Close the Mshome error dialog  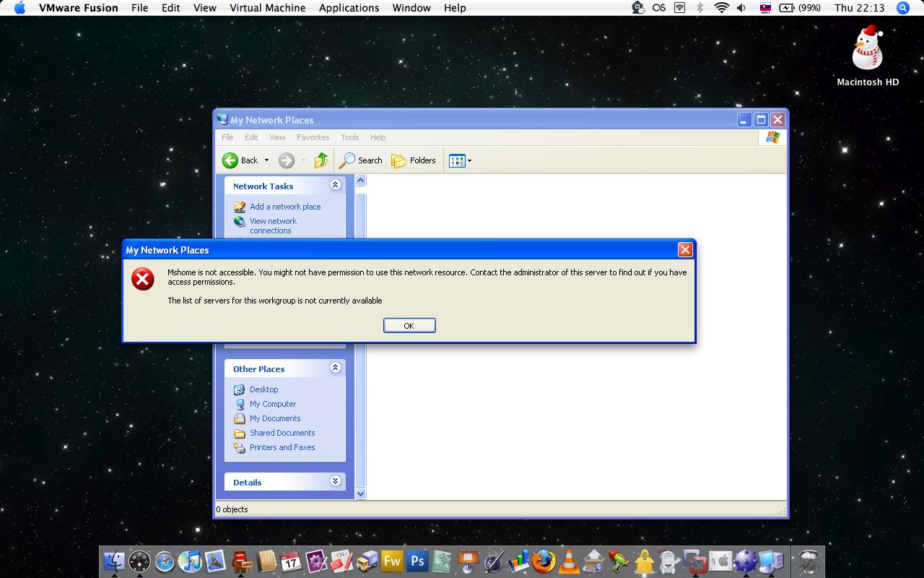click(685, 250)
